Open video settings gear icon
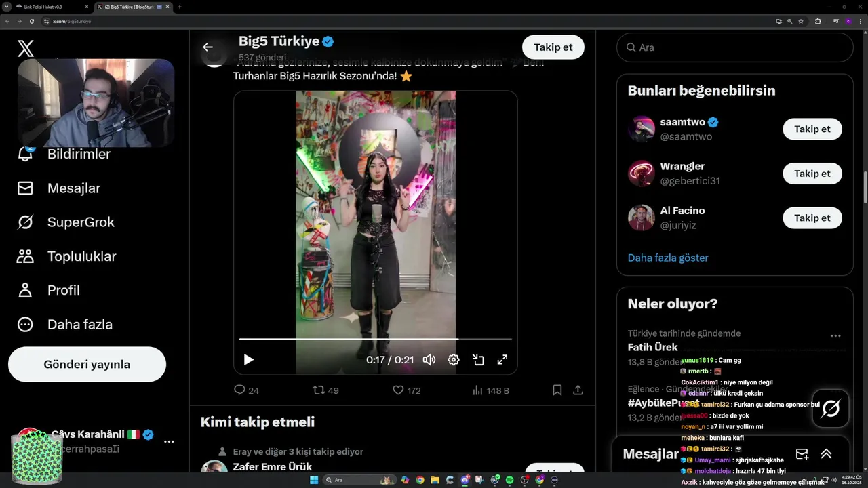Viewport: 868px width, 488px height. [454, 360]
